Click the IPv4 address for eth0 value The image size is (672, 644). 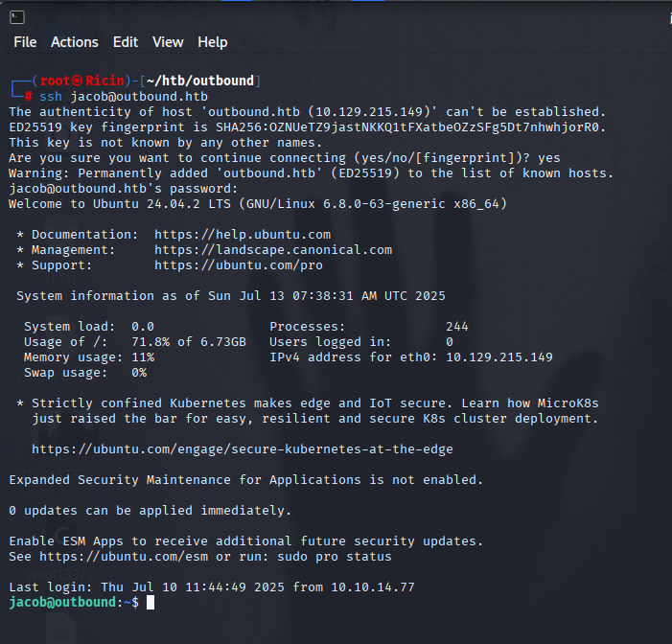499,357
